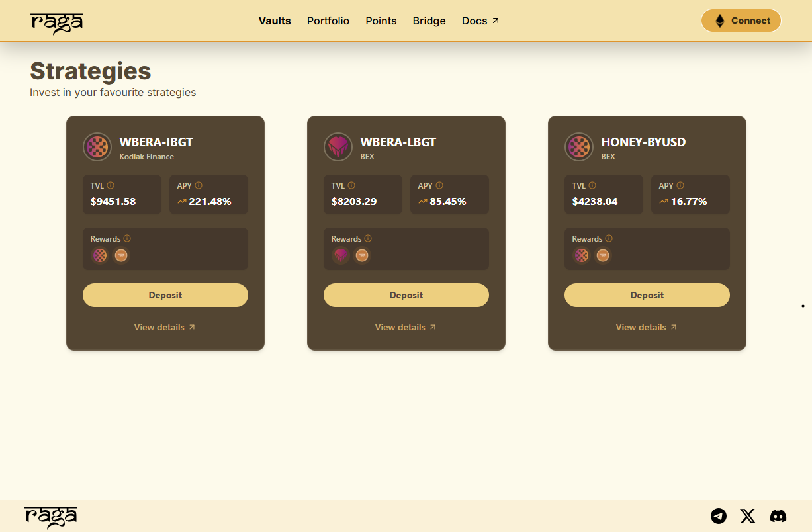Click the Kodiak Finance label
Image resolution: width=812 pixels, height=532 pixels.
click(147, 157)
